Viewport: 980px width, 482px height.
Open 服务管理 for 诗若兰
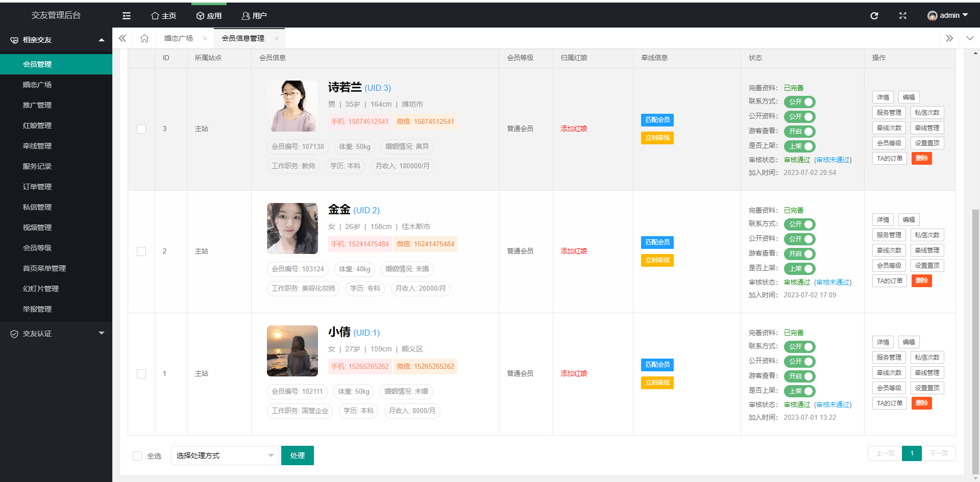889,113
